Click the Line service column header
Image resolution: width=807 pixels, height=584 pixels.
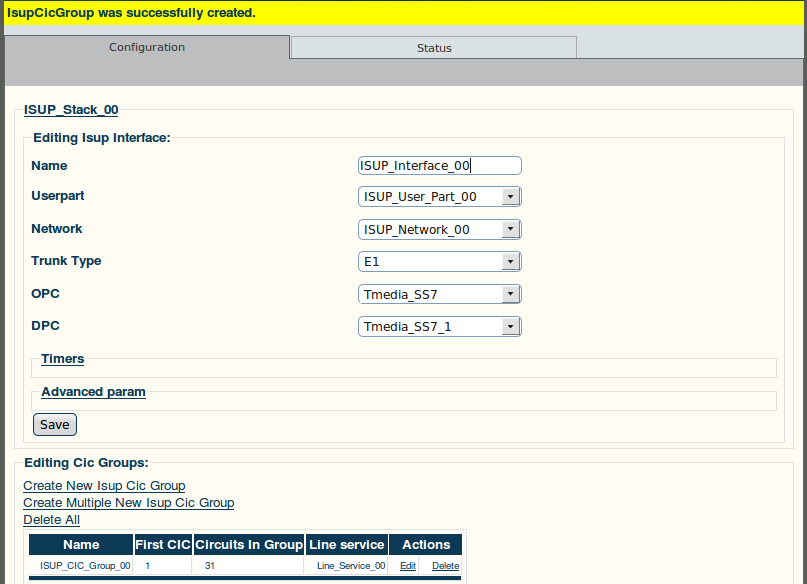(347, 545)
